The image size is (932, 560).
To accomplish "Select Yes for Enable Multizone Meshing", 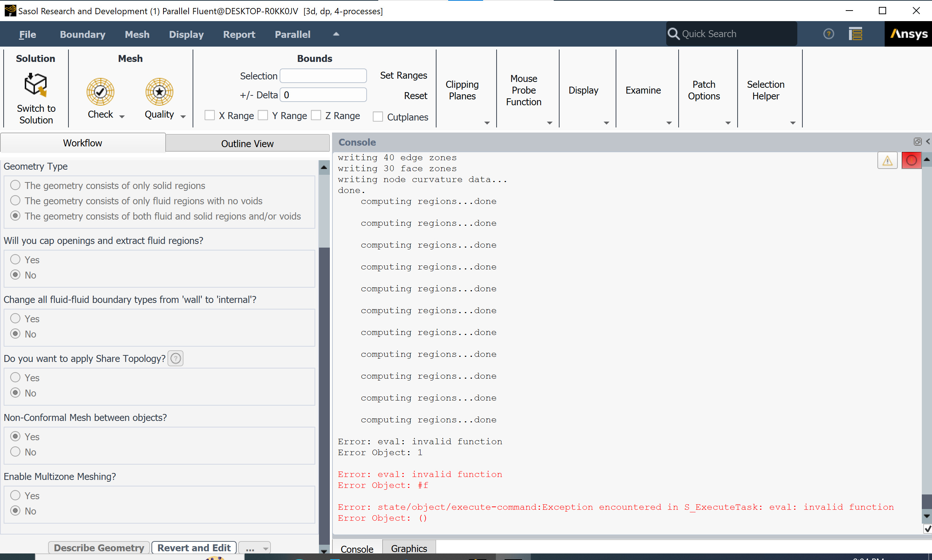I will tap(15, 495).
